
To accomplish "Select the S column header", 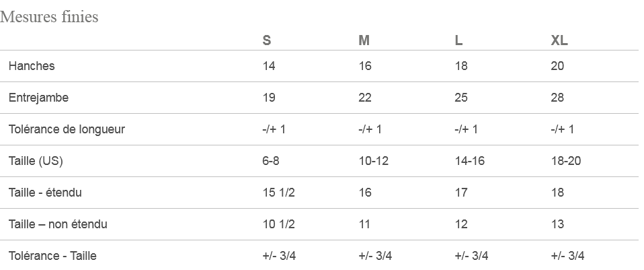I will coord(267,40).
